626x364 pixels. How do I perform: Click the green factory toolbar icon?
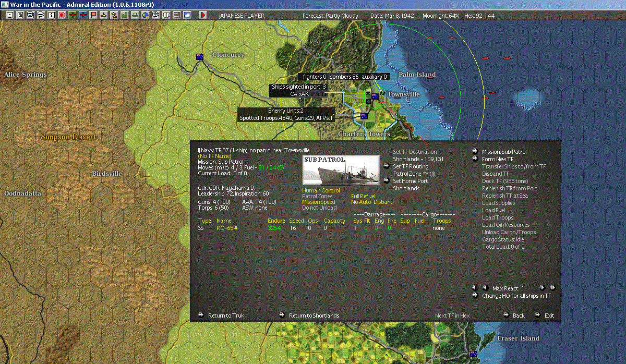tap(125, 15)
